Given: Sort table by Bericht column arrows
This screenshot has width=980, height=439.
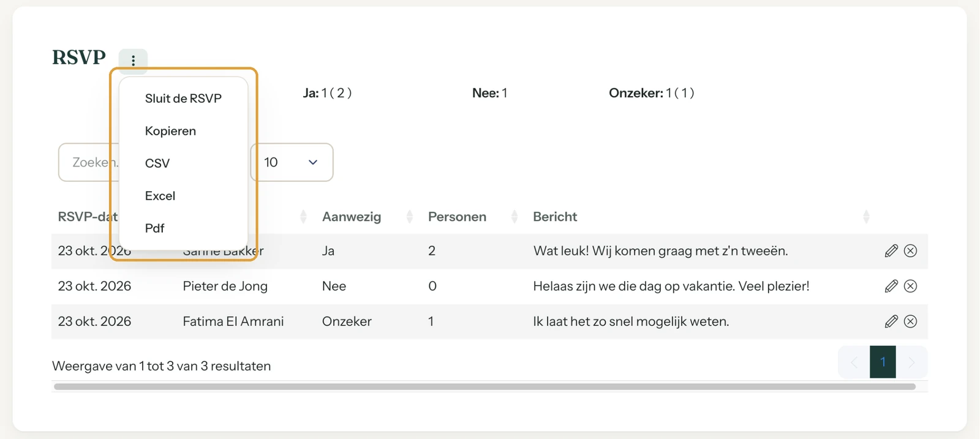Looking at the screenshot, I should 866,217.
